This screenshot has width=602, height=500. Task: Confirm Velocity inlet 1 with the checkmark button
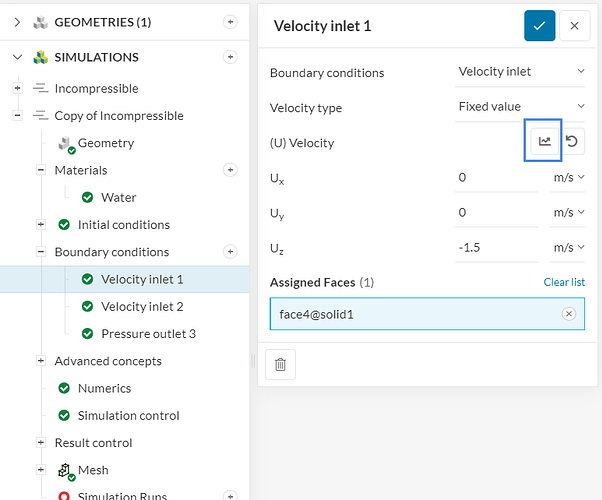pos(539,26)
